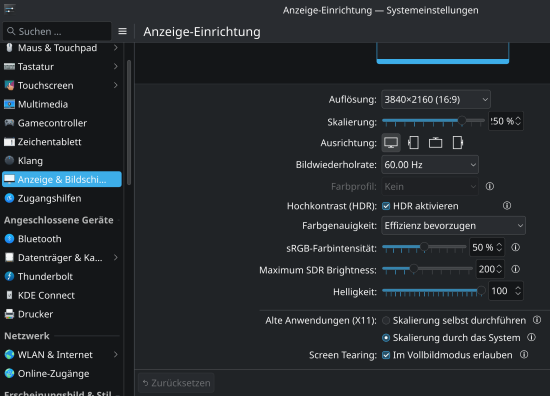Expand Datenträger & Kameras chevron

[116, 257]
